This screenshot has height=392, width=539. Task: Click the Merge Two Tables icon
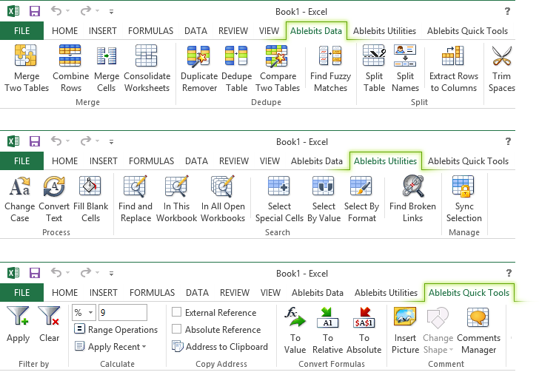(x=26, y=57)
